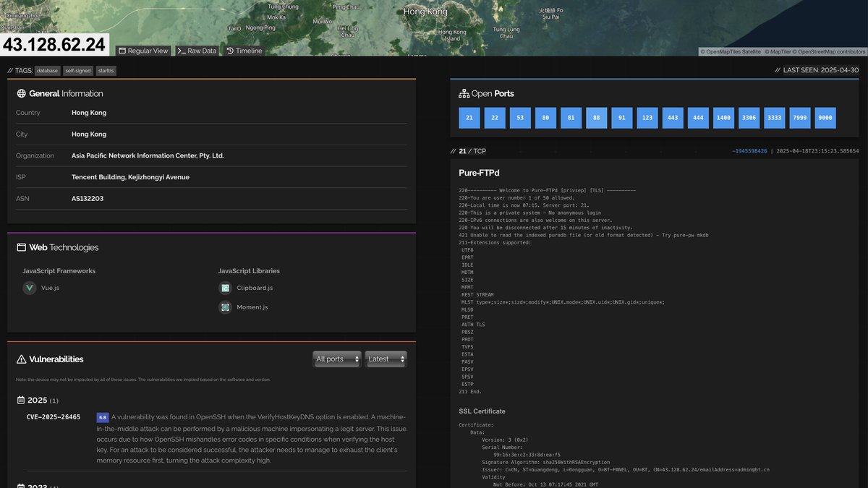The image size is (868, 488).
Task: Click the CVE-2025-26465 identifier
Action: click(x=54, y=417)
